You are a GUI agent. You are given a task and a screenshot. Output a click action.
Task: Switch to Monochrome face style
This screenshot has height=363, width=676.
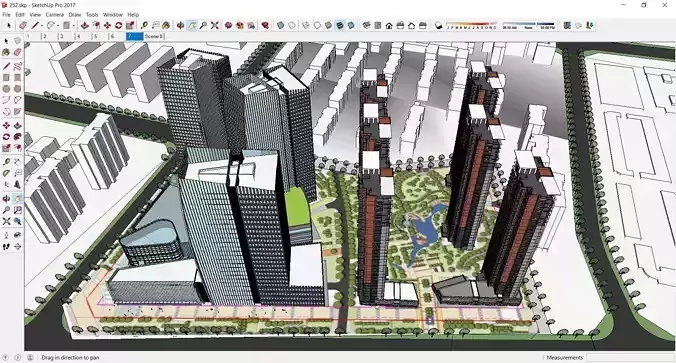[x=351, y=25]
